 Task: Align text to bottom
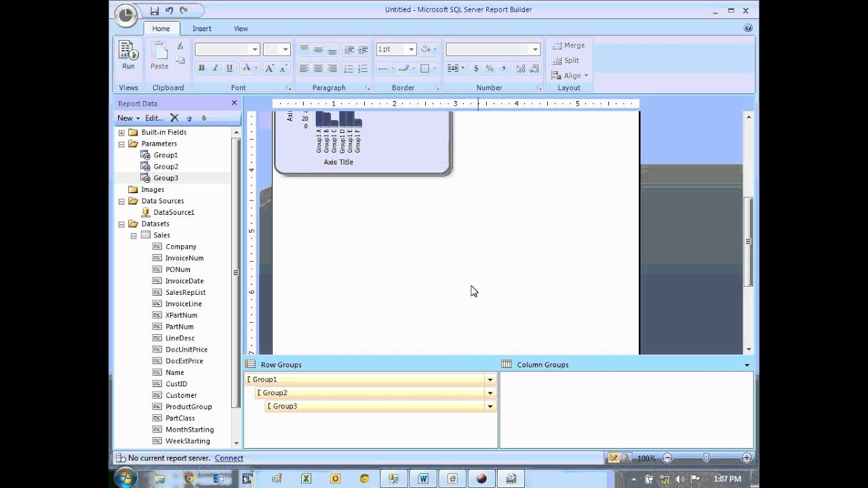pos(332,49)
